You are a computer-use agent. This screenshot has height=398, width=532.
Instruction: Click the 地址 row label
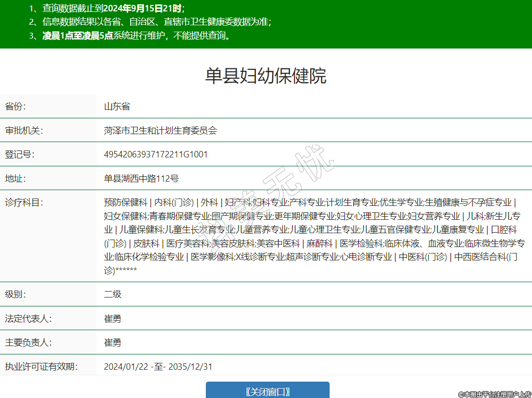coord(15,179)
